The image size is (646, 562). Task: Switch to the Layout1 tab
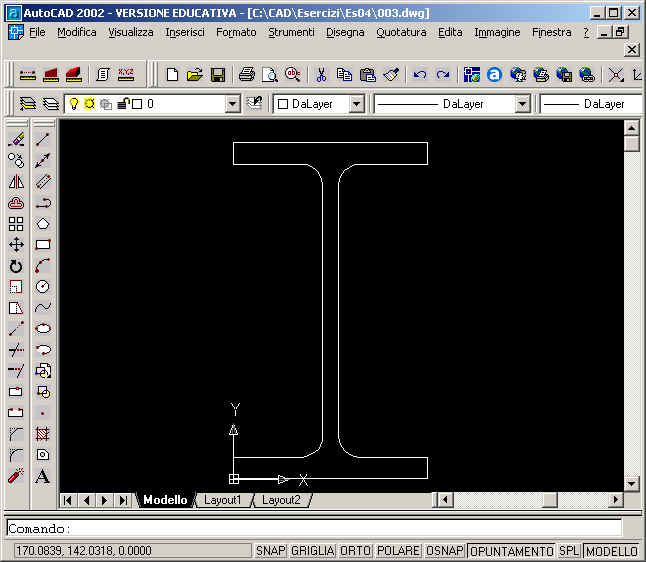click(222, 500)
